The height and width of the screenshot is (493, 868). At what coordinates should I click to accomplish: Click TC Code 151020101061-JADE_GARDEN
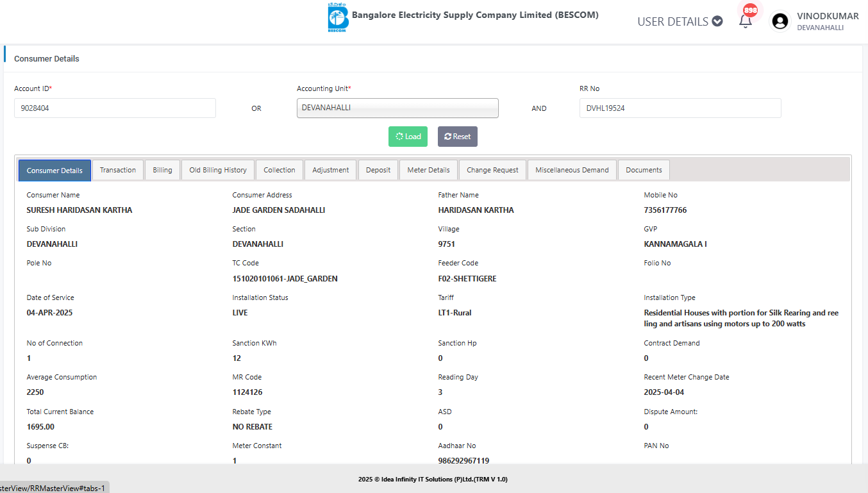(285, 279)
